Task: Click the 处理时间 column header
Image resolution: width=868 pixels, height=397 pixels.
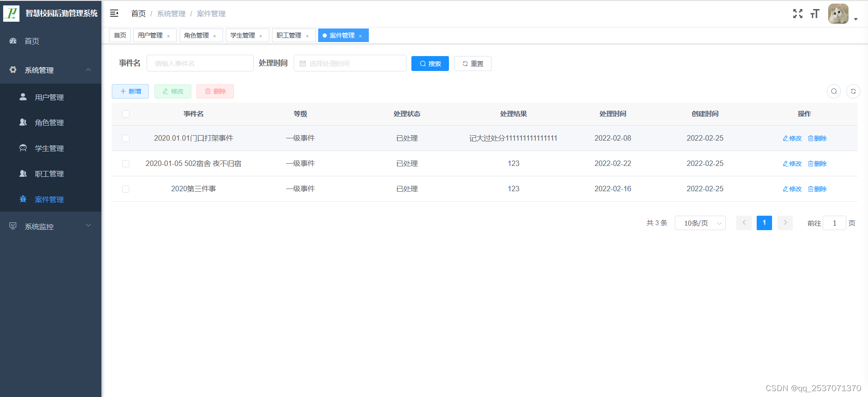Action: point(613,114)
